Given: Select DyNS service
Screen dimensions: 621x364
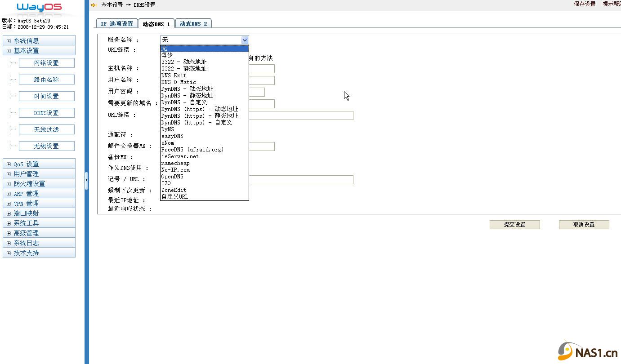Looking at the screenshot, I should [x=205, y=129].
